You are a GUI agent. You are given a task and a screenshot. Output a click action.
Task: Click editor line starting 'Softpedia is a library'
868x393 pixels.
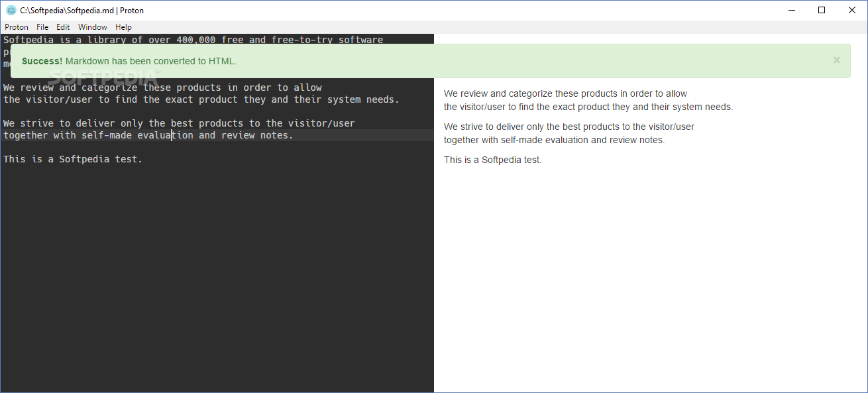pos(193,40)
